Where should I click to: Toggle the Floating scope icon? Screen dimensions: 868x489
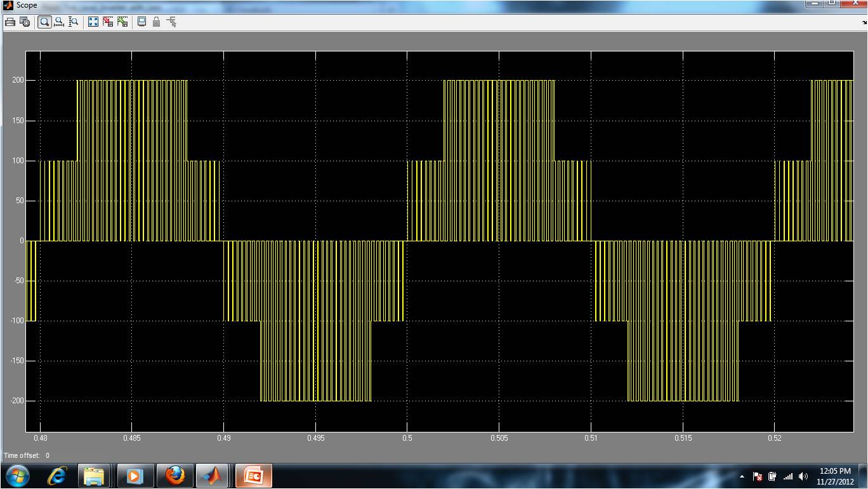[141, 22]
